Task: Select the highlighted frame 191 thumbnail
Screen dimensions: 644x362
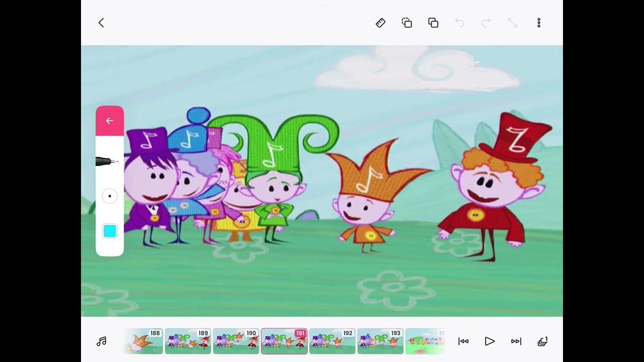Action: [284, 341]
